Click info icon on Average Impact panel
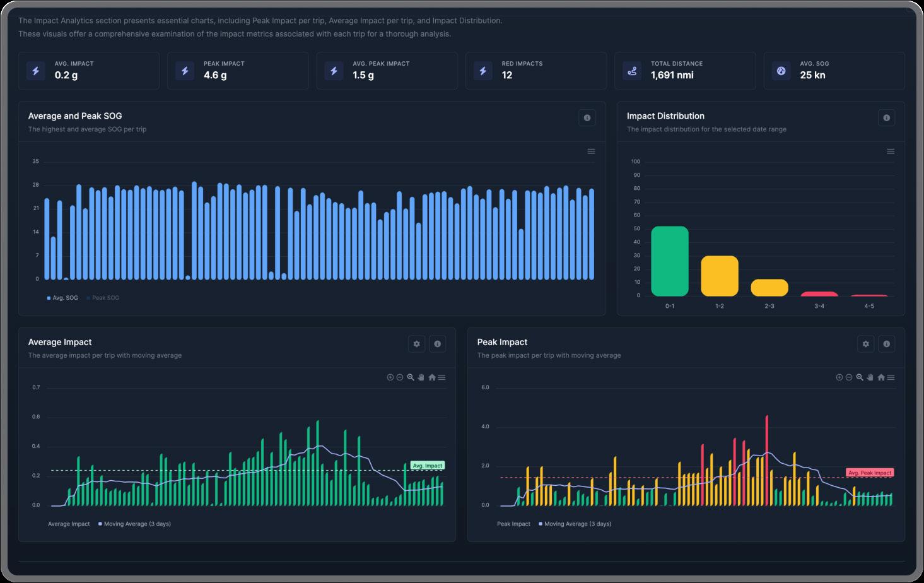Screen dimensions: 924x583 click(x=437, y=344)
